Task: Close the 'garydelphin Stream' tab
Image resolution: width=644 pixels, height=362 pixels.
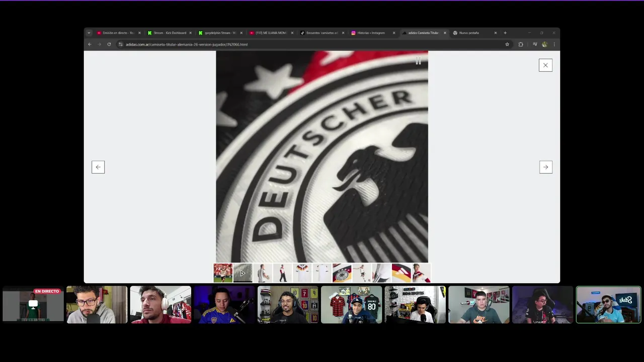Action: tap(241, 33)
